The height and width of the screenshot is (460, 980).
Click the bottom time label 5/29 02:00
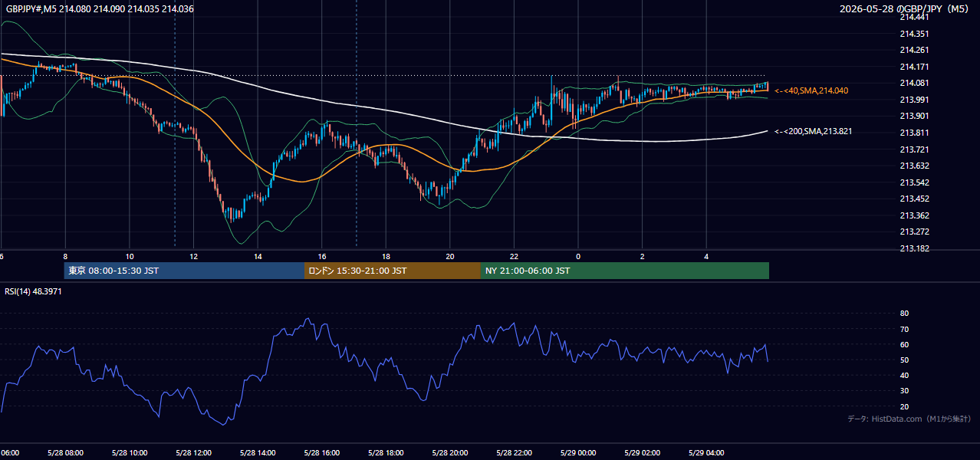coord(642,452)
